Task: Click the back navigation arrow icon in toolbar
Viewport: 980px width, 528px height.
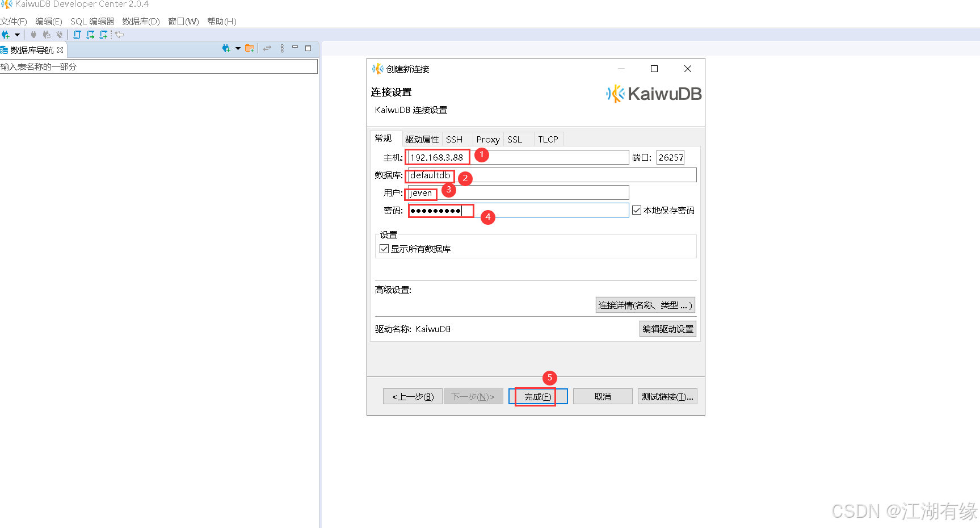Action: click(119, 35)
